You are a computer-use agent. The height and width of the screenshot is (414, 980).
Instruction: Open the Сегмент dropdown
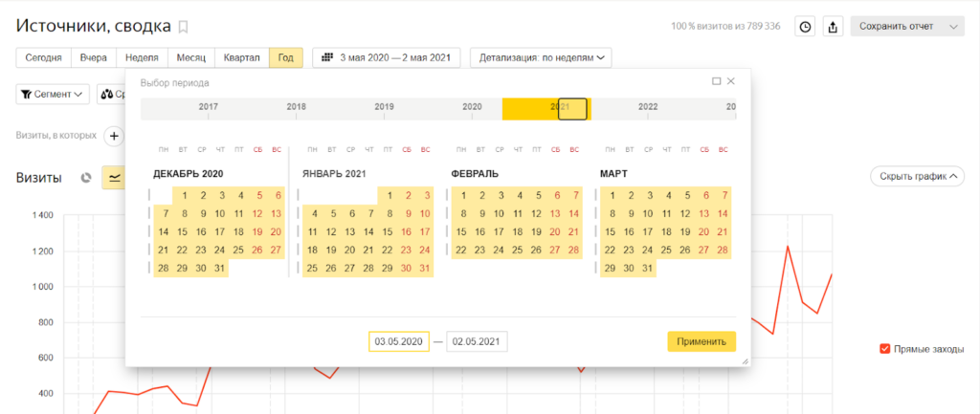(x=53, y=94)
